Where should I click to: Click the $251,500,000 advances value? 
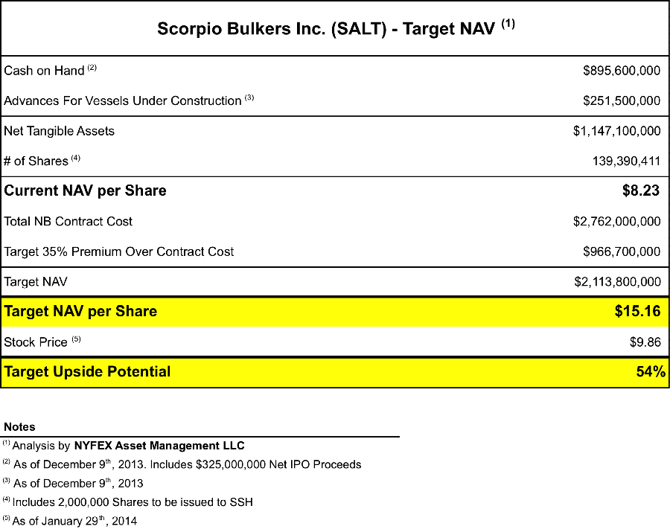[622, 101]
